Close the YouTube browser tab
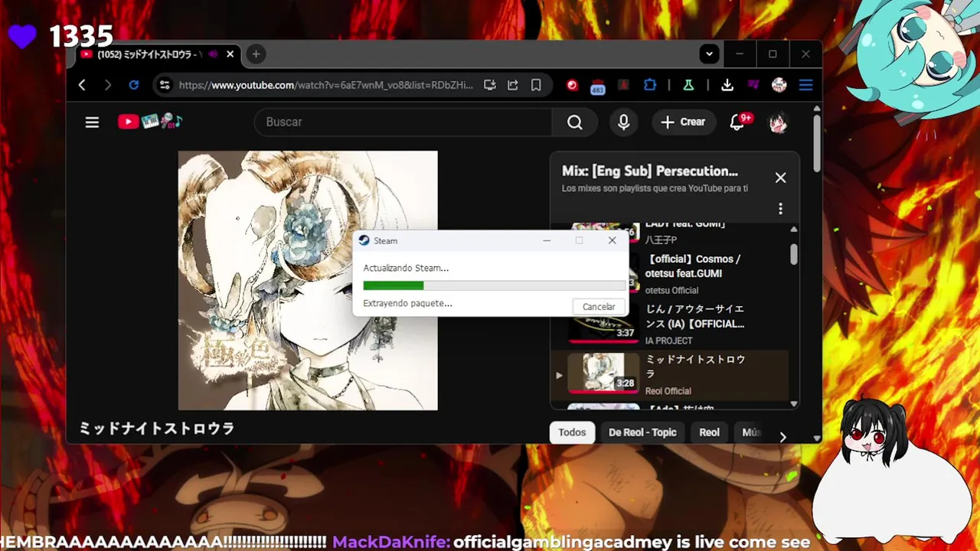Image resolution: width=980 pixels, height=551 pixels. [230, 54]
